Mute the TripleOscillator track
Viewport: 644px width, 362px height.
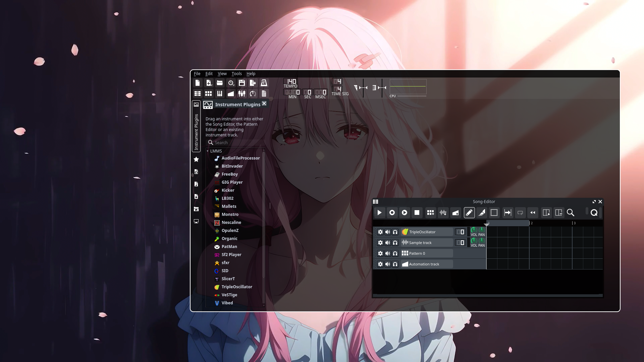pyautogui.click(x=388, y=232)
